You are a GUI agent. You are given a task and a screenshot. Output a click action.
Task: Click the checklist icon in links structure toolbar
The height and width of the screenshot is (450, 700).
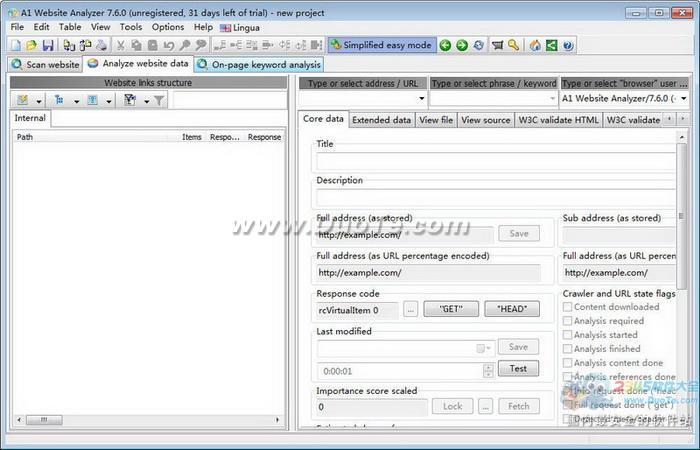click(22, 100)
